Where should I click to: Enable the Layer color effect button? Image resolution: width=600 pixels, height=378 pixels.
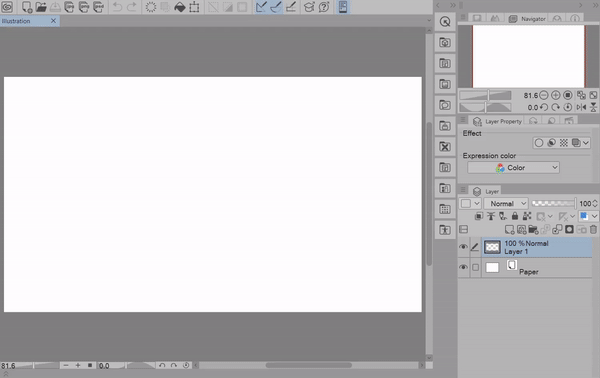pos(576,143)
